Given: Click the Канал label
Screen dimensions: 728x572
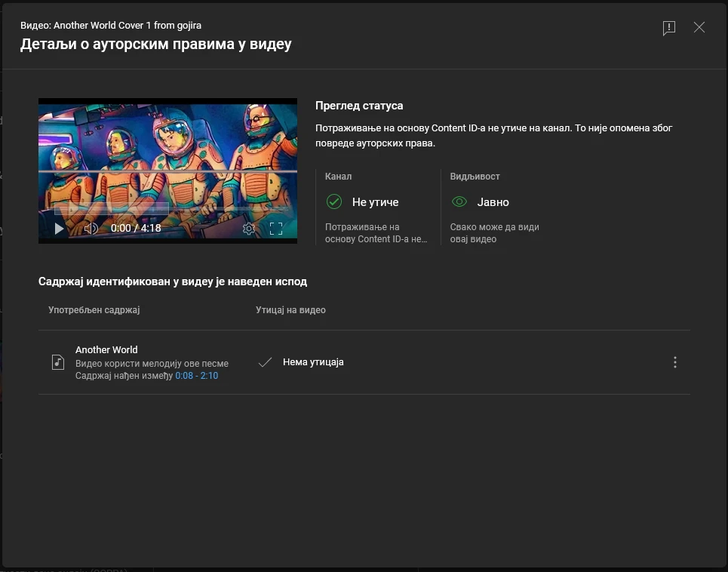Looking at the screenshot, I should (x=338, y=177).
